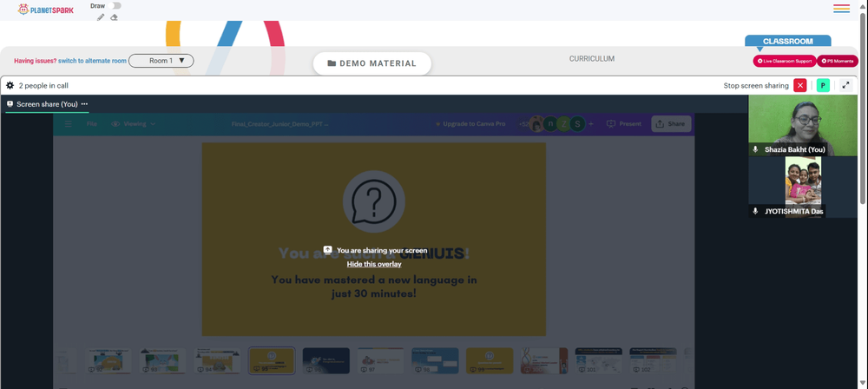Open the tricolor hamburger menu

841,9
